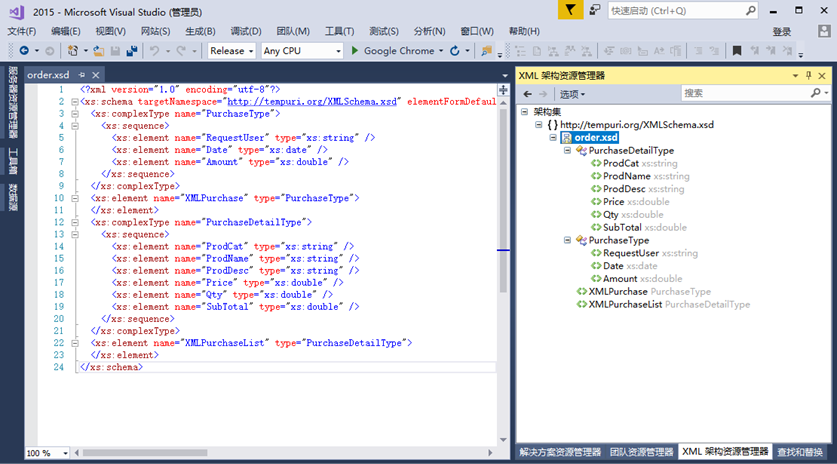Open the Any CPU platform dropdown
The image size is (837, 464).
tap(302, 51)
